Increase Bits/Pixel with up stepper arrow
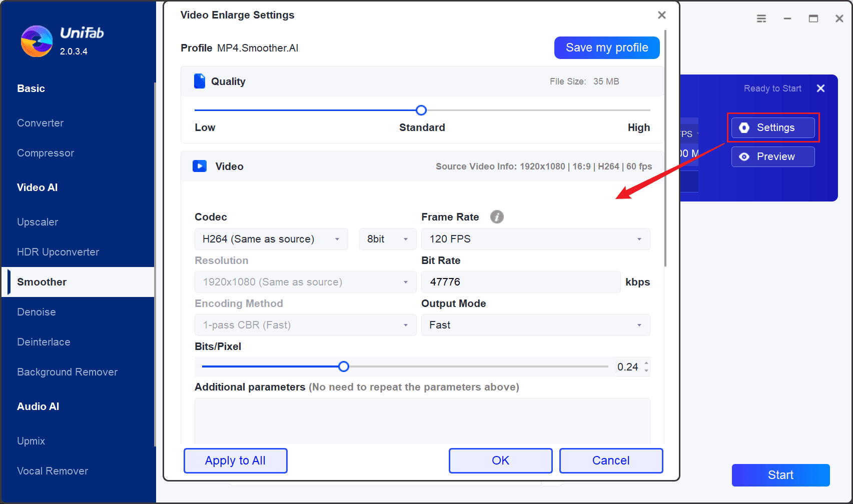This screenshot has height=504, width=853. coord(646,363)
